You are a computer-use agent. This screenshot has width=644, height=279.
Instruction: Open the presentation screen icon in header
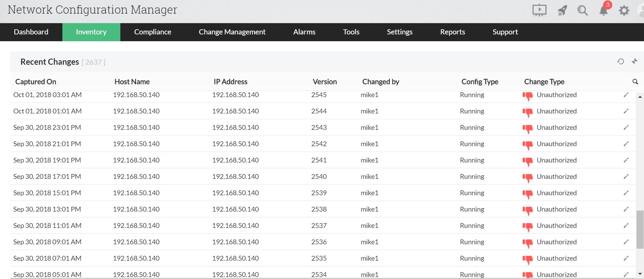pos(539,10)
